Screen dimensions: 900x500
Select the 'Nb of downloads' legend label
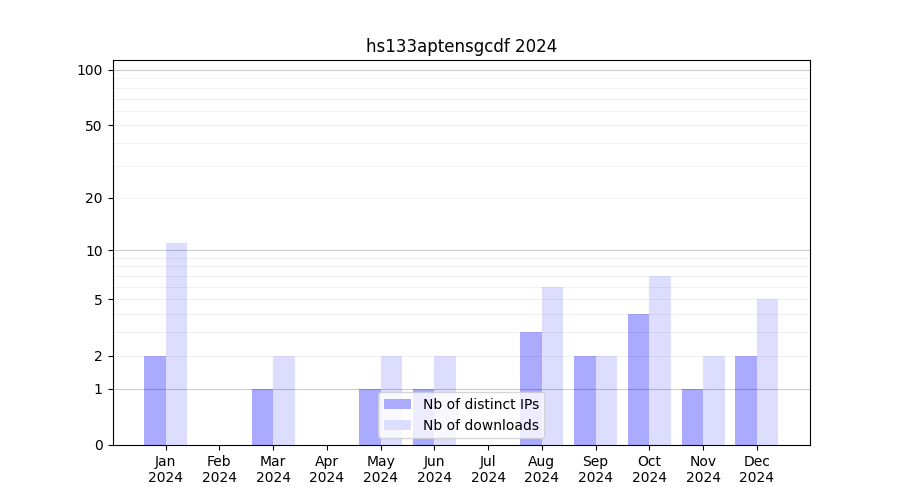coord(480,425)
